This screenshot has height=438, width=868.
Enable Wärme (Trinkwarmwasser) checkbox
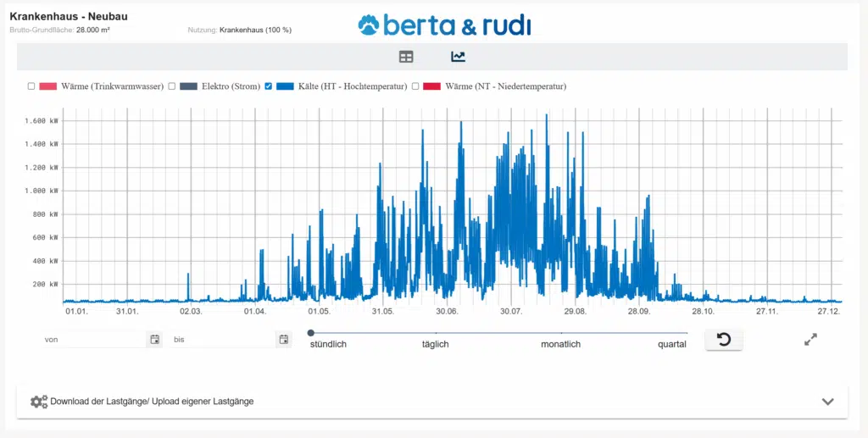(x=31, y=86)
